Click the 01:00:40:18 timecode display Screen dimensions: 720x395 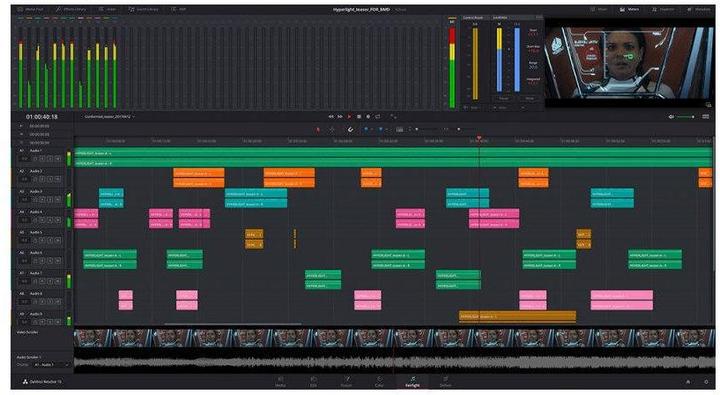42,117
